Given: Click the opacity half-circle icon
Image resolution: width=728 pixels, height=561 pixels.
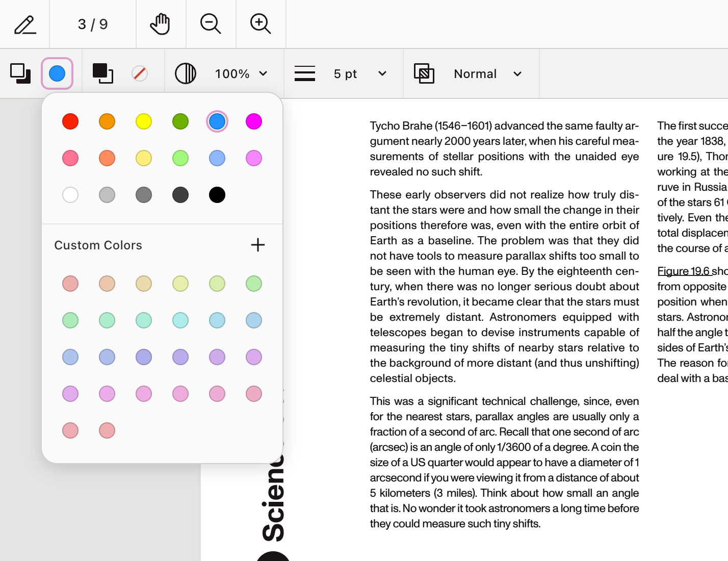Looking at the screenshot, I should pyautogui.click(x=186, y=73).
